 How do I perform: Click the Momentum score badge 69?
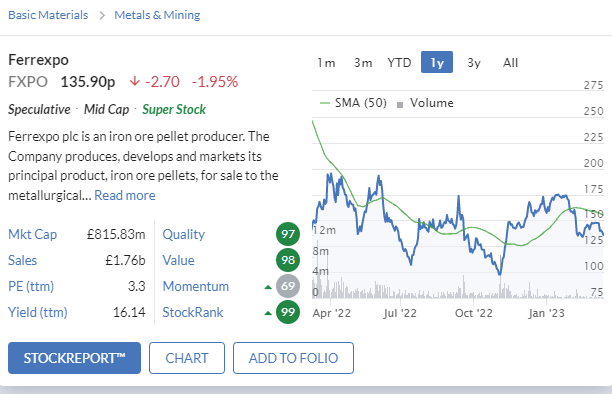point(288,286)
